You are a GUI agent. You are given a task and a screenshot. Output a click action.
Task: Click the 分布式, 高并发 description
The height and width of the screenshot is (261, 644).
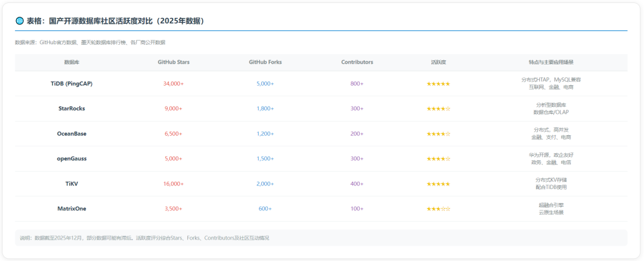tap(551, 130)
